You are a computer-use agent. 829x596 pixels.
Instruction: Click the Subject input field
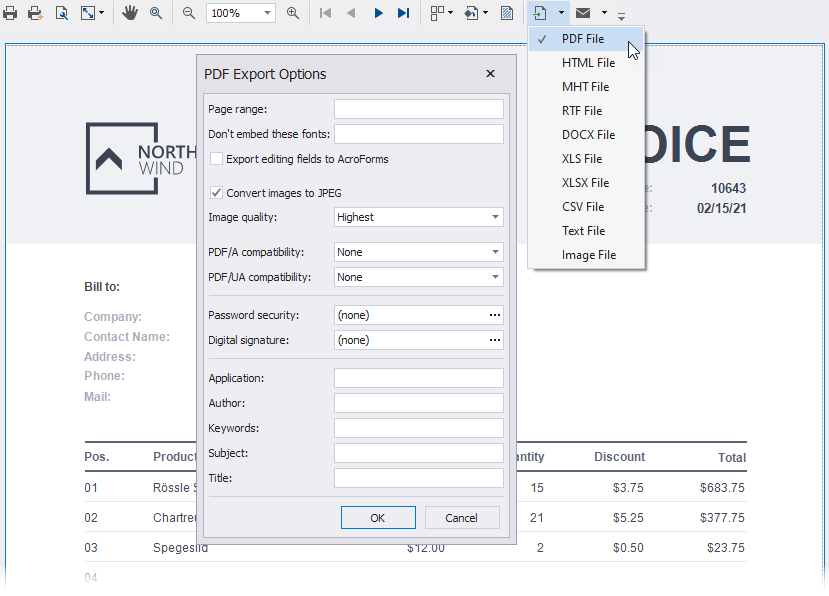418,453
